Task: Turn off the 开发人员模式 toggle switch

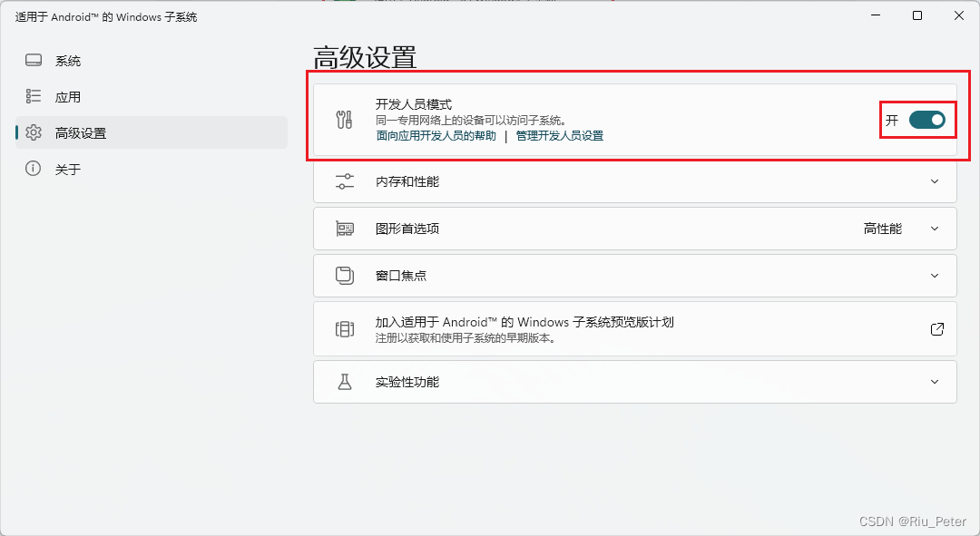Action: point(926,120)
